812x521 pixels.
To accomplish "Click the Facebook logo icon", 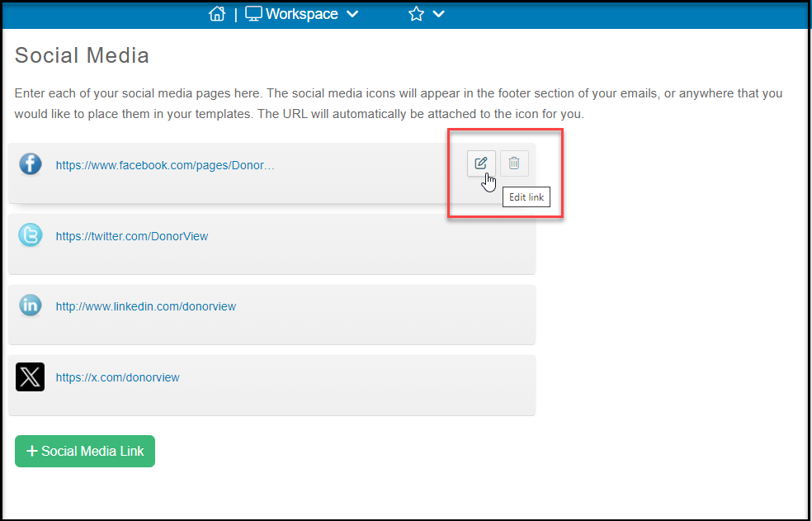I will [30, 165].
